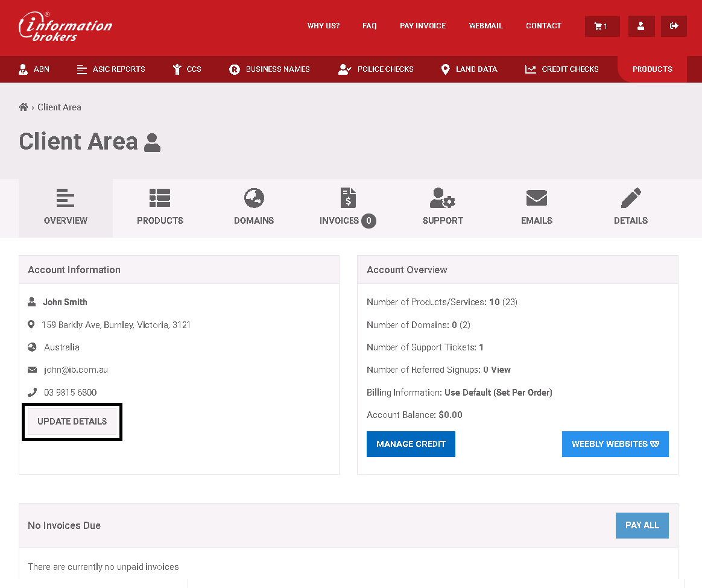The image size is (702, 588).
Task: Go to PAY INVOICE in top menu
Action: point(423,26)
